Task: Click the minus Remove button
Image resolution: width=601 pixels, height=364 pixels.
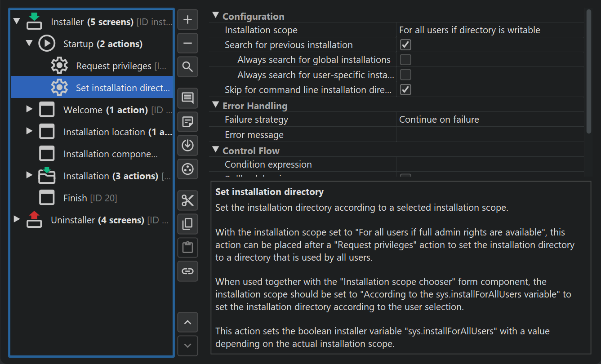Action: point(188,44)
